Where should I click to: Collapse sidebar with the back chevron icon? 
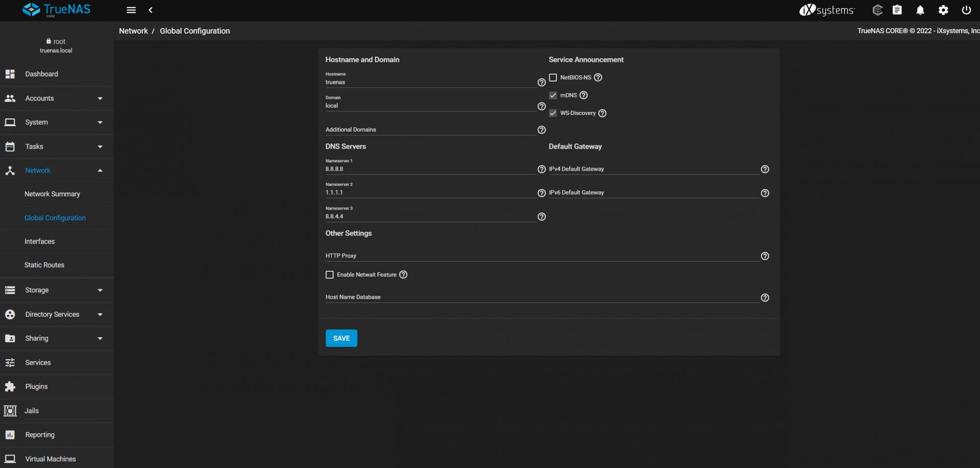pyautogui.click(x=151, y=10)
